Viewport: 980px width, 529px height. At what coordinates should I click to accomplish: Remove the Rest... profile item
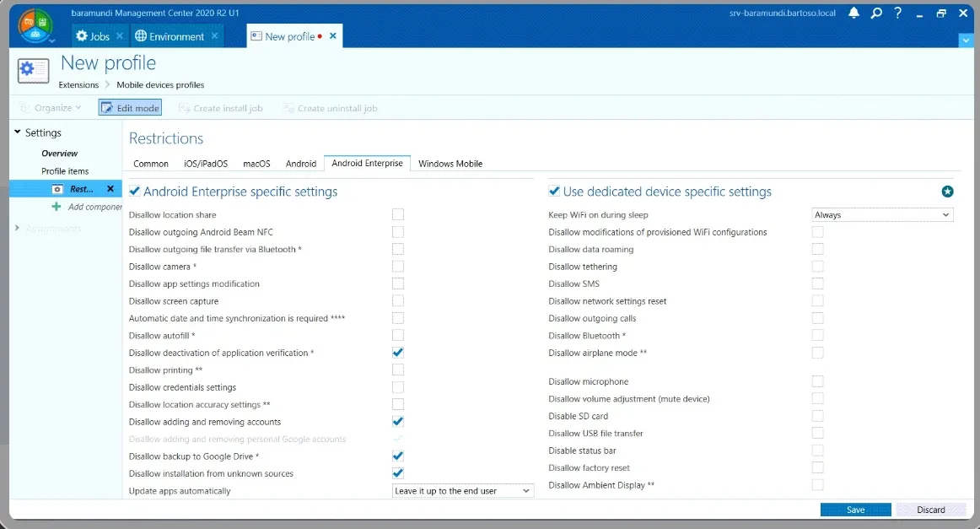(x=110, y=189)
